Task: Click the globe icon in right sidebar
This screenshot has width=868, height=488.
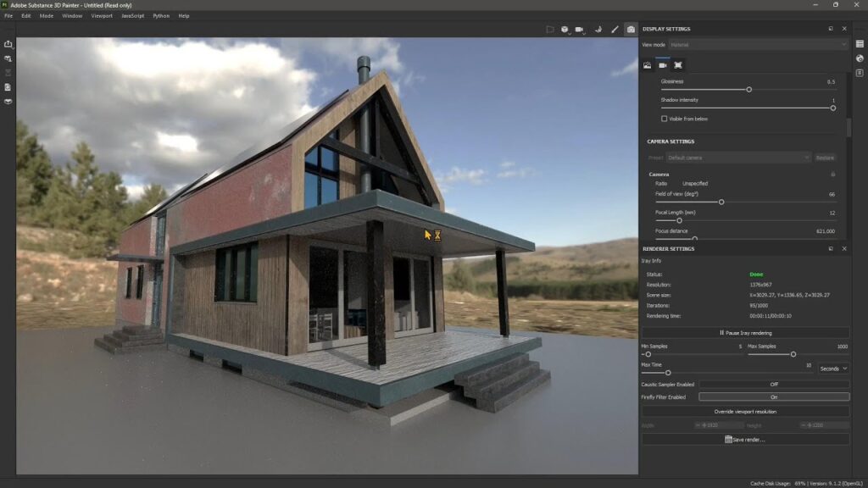Action: [859, 58]
